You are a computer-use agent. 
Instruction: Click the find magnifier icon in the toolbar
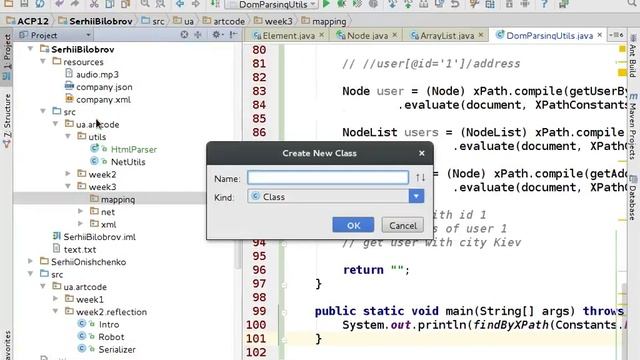click(x=144, y=4)
